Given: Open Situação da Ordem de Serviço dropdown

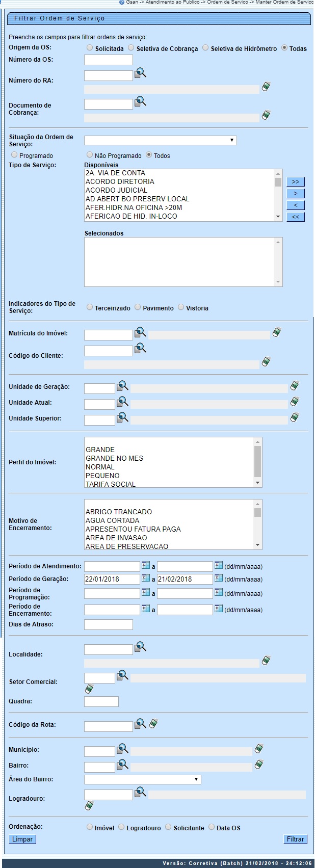Looking at the screenshot, I should click(160, 140).
